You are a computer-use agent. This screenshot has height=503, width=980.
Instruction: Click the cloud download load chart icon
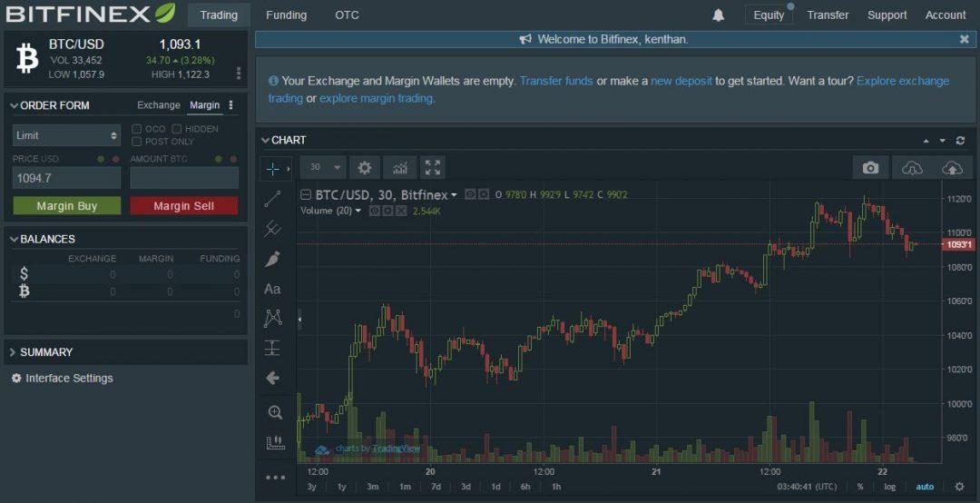click(912, 168)
